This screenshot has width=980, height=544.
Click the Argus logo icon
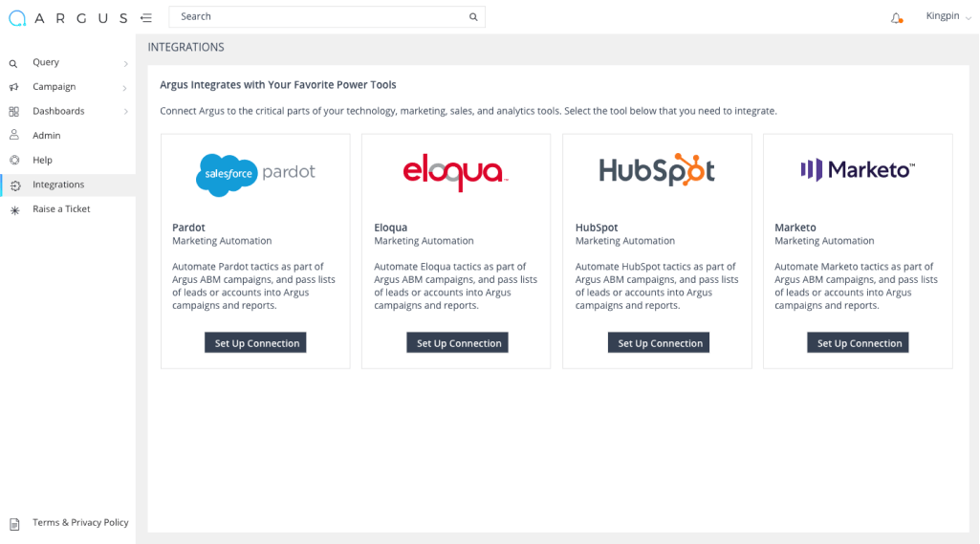tap(17, 18)
